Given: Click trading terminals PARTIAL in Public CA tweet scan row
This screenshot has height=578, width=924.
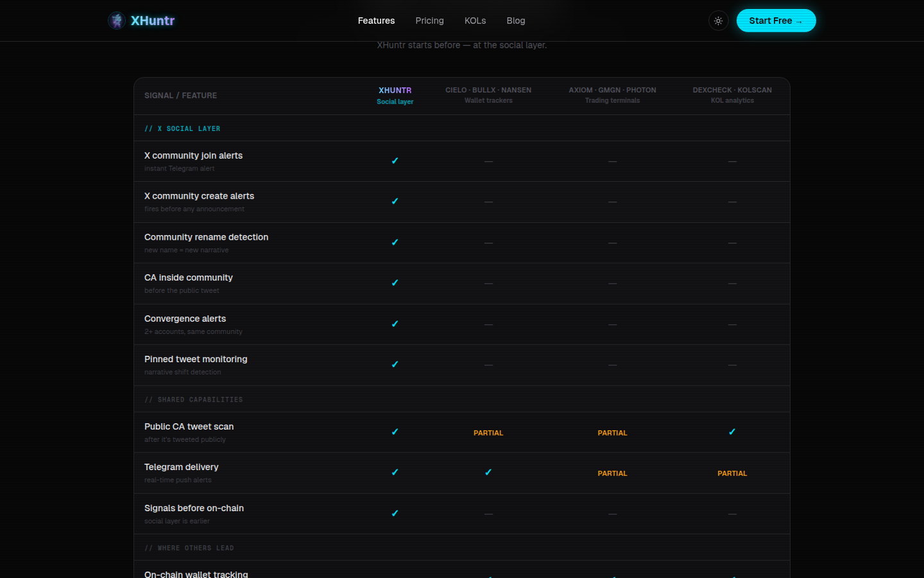Looking at the screenshot, I should click(x=612, y=433).
